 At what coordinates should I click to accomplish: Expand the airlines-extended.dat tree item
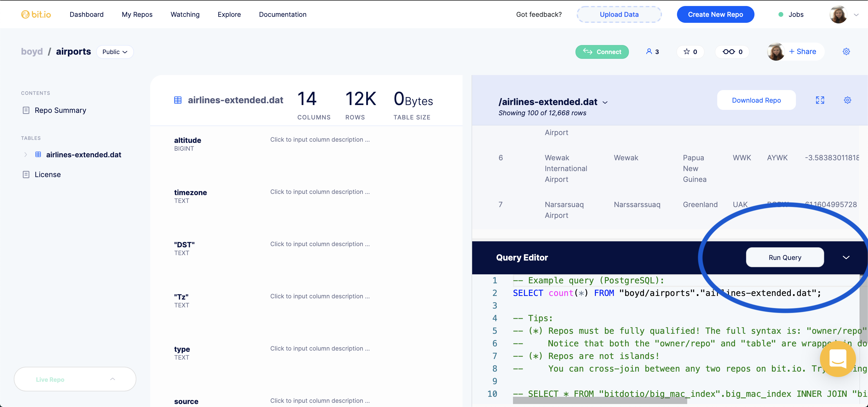[x=26, y=155]
